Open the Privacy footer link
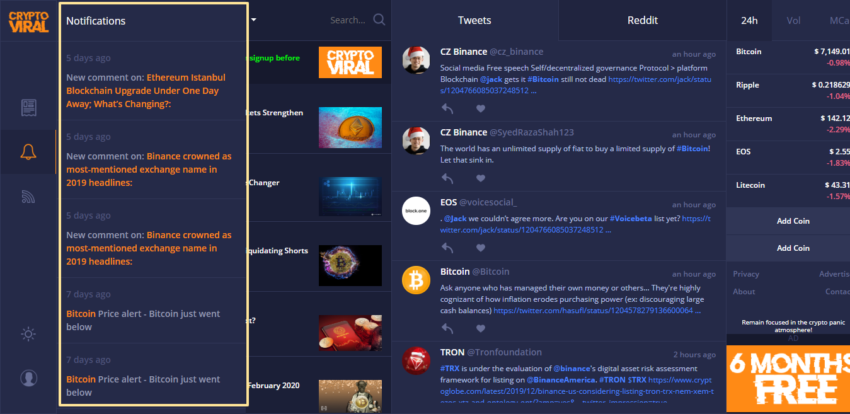850x414 pixels. pyautogui.click(x=746, y=274)
